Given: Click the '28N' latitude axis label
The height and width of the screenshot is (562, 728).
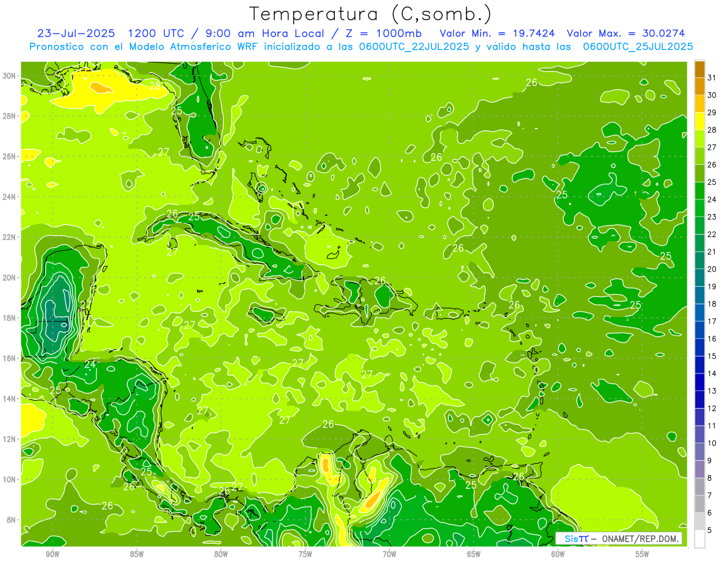Looking at the screenshot, I should pos(10,116).
